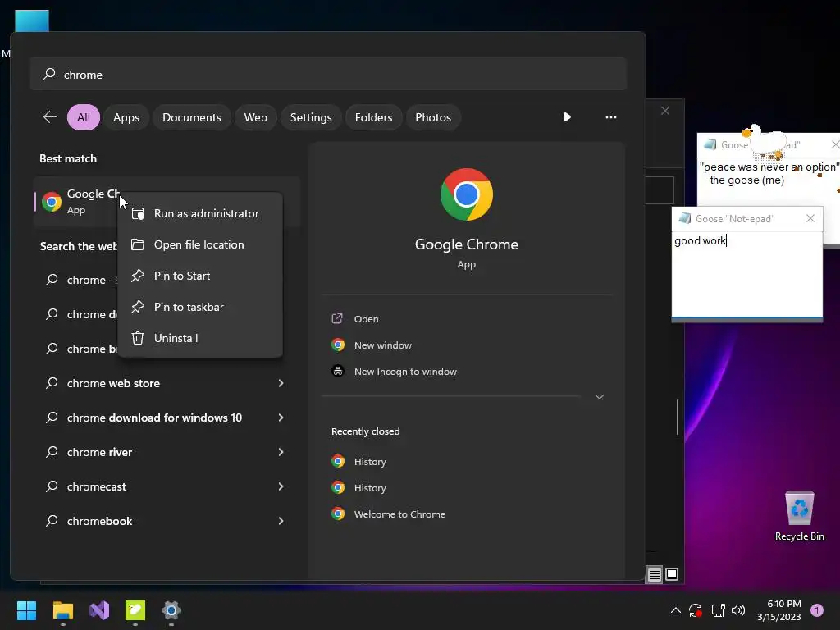Choose Run as administrator
Screen dimensions: 840x630
[x=200, y=213]
